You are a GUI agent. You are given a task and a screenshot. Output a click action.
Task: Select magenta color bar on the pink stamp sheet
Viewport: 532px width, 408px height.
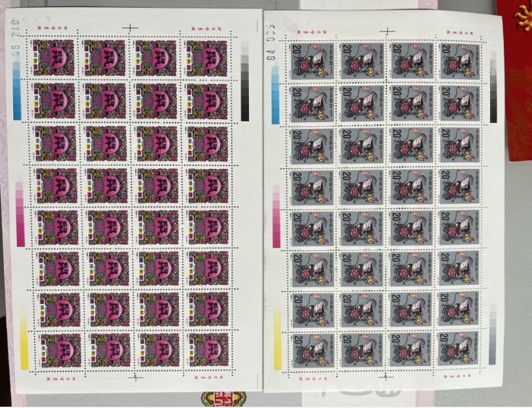20,214
